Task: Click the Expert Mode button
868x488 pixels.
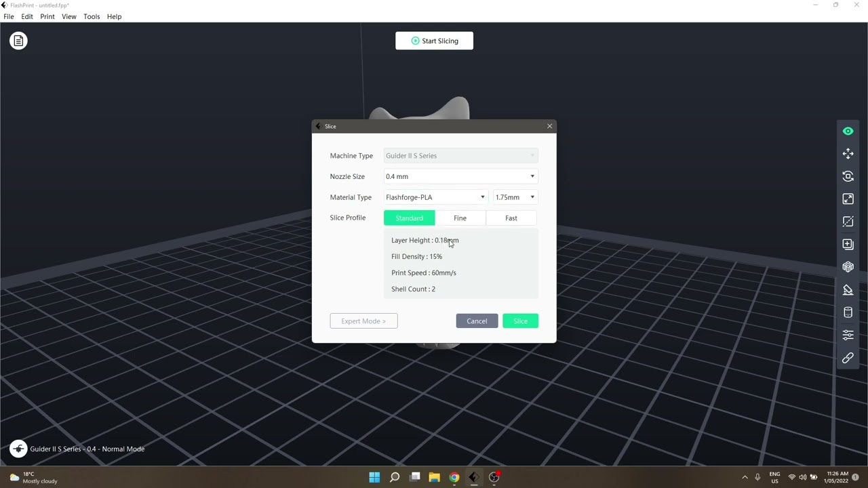Action: (x=363, y=321)
